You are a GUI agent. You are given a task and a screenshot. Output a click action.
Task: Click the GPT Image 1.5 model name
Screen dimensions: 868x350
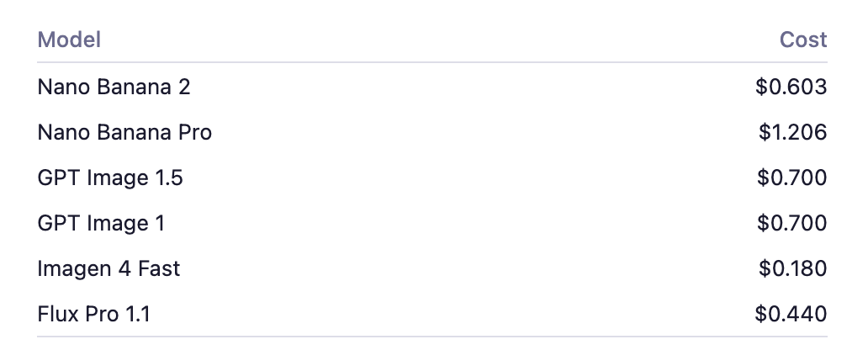[x=110, y=178]
